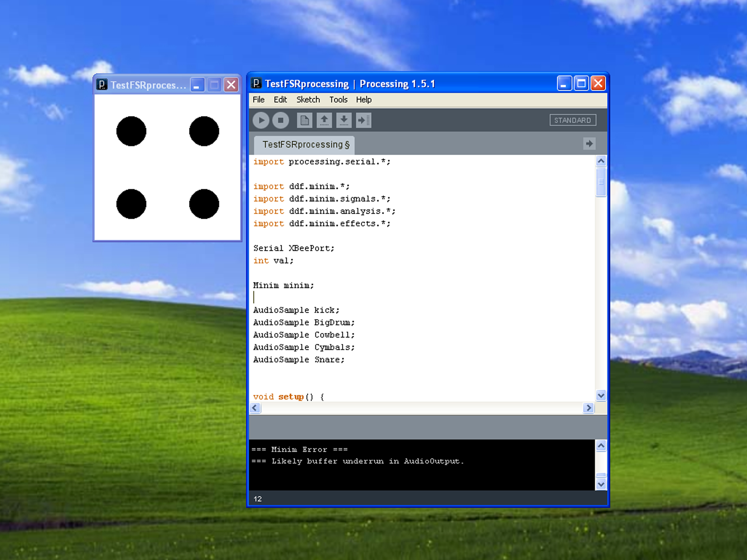
Task: Click the STANDARD mode button
Action: (573, 120)
